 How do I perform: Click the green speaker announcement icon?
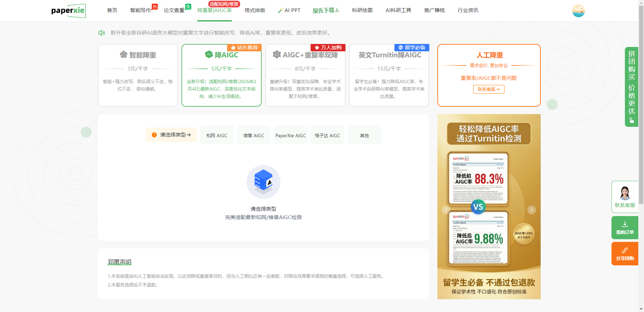pos(102,33)
